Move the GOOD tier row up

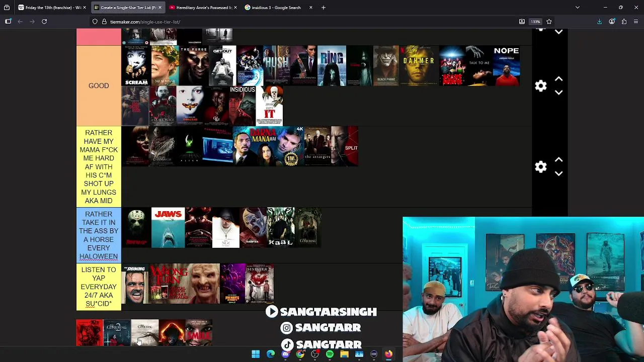pyautogui.click(x=558, y=79)
